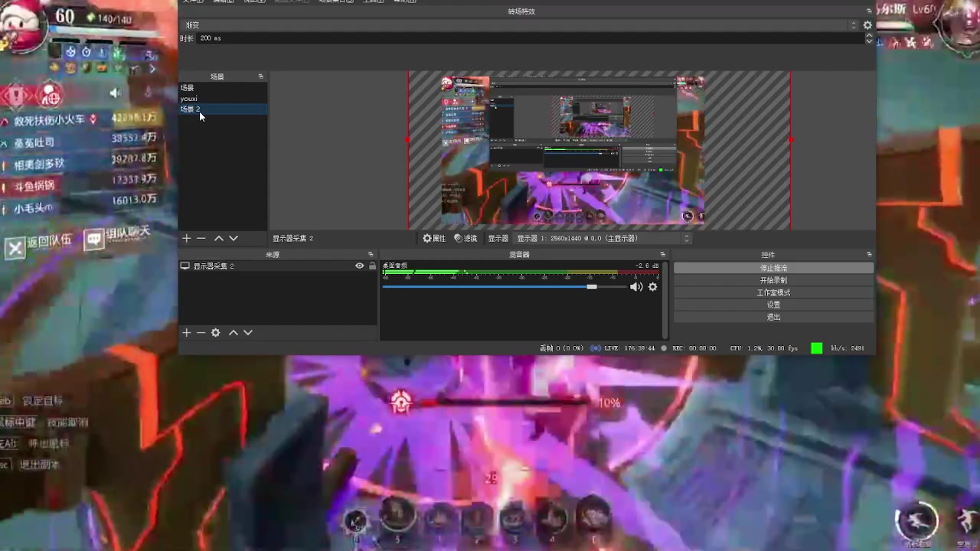
Task: Click CPU: 1.2%, 30.00 fps status
Action: click(x=764, y=348)
